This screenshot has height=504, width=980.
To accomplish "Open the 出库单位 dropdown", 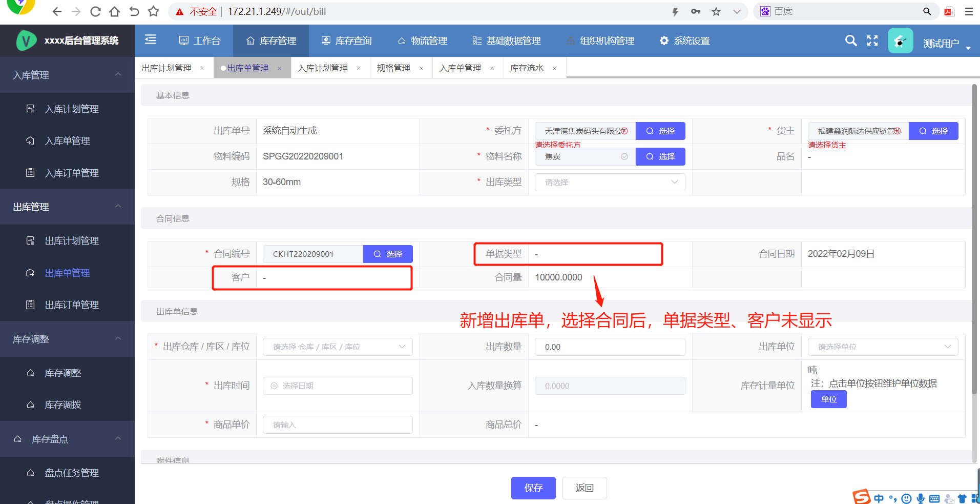I will 883,347.
